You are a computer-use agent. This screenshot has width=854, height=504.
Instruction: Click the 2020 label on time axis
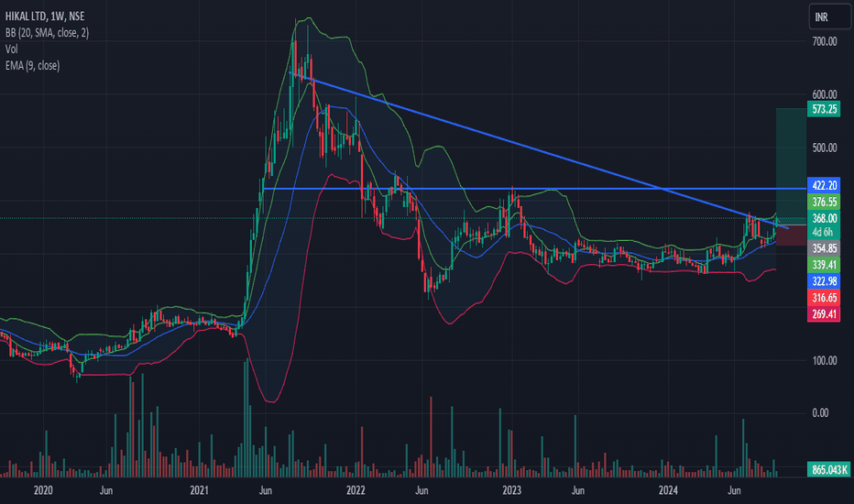(x=43, y=490)
